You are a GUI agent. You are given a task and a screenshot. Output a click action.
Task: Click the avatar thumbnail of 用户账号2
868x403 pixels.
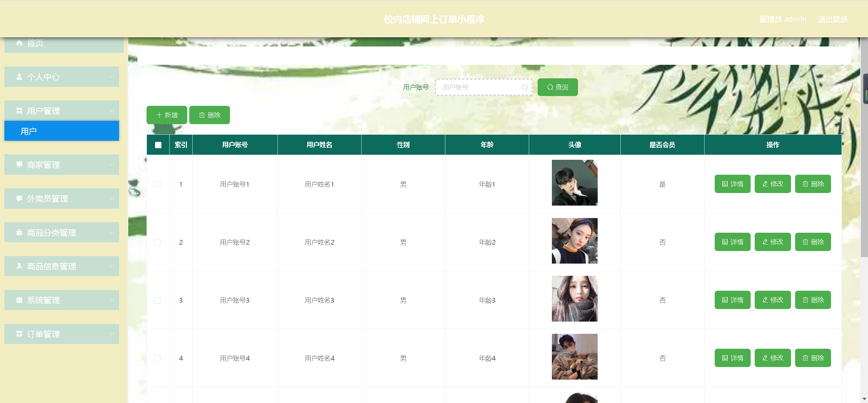575,241
